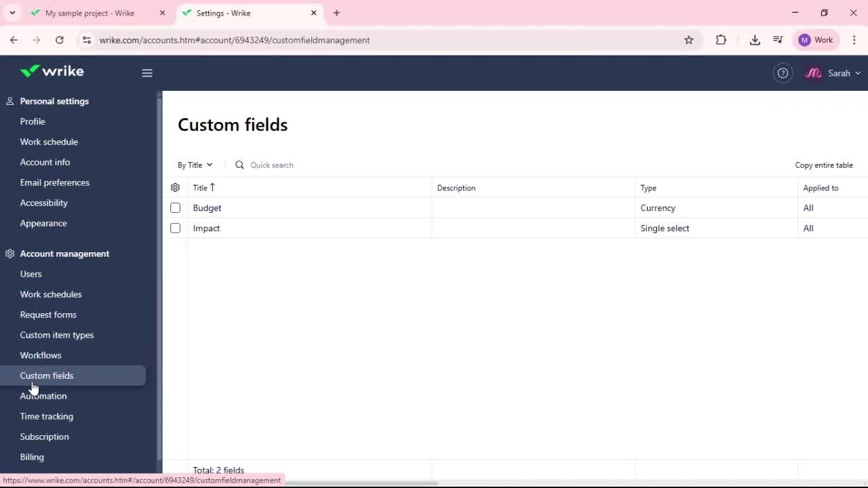The image size is (868, 488).
Task: Open Work schedule settings
Action: (x=49, y=142)
